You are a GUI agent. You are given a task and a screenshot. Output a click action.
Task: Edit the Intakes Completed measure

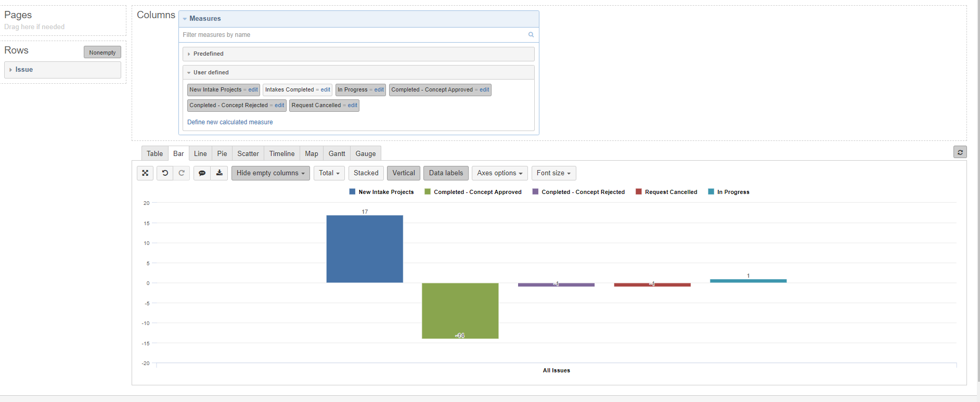[x=326, y=90]
